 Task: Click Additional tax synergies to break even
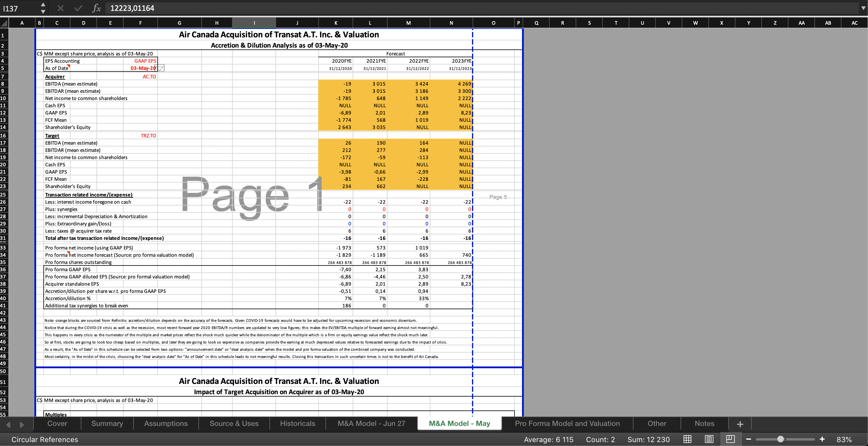[x=86, y=306]
